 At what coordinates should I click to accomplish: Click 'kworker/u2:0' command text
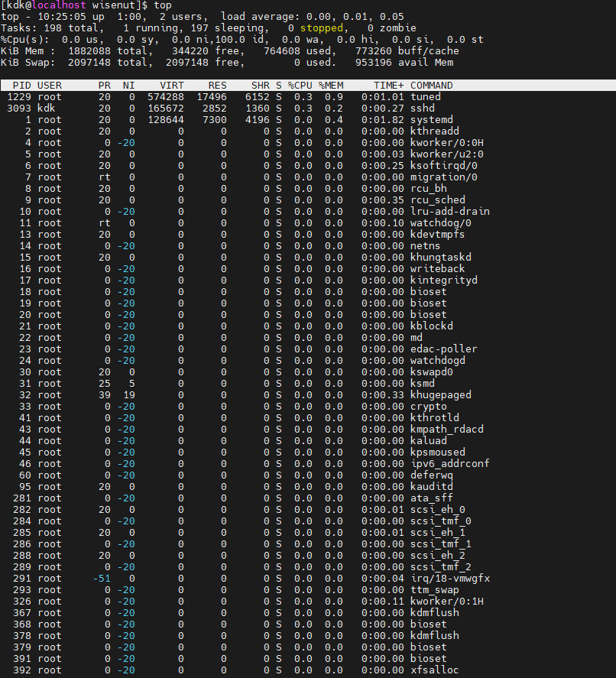click(x=447, y=154)
